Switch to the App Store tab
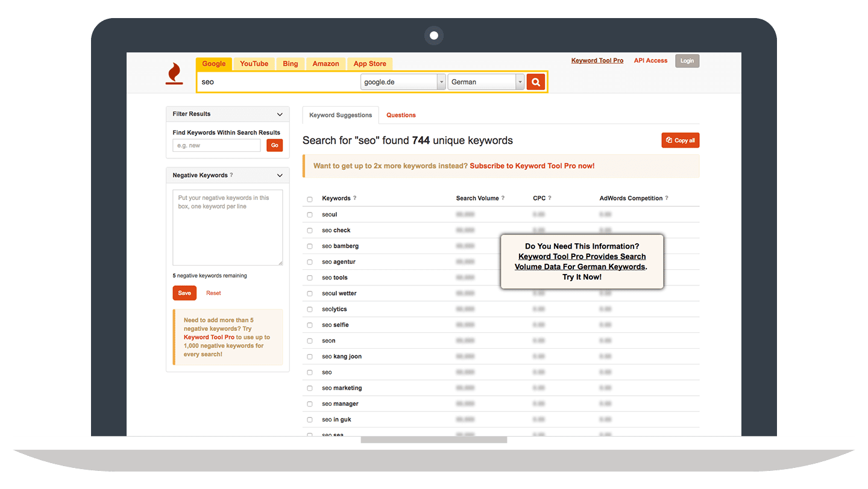 click(x=370, y=64)
